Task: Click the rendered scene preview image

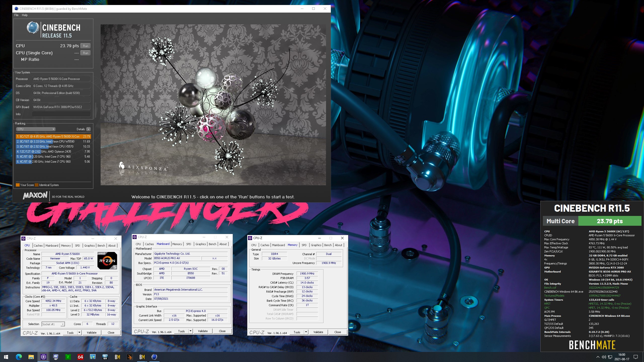Action: click(x=213, y=105)
